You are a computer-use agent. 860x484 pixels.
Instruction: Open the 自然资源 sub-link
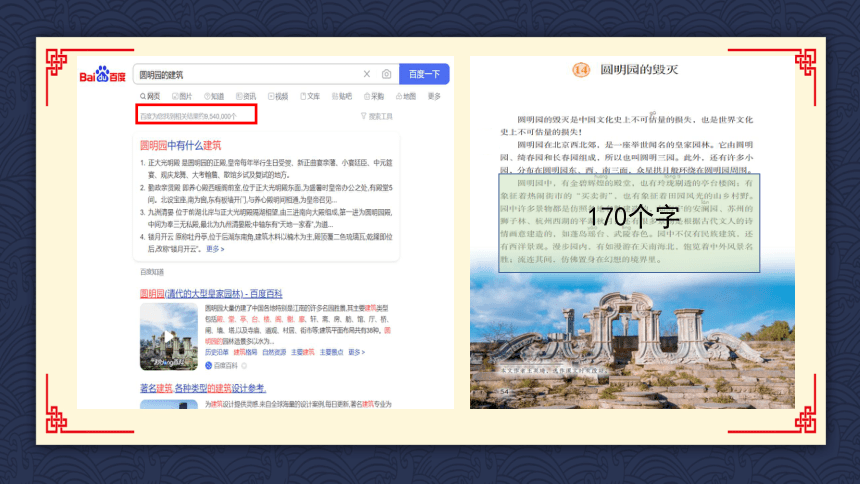click(x=274, y=352)
